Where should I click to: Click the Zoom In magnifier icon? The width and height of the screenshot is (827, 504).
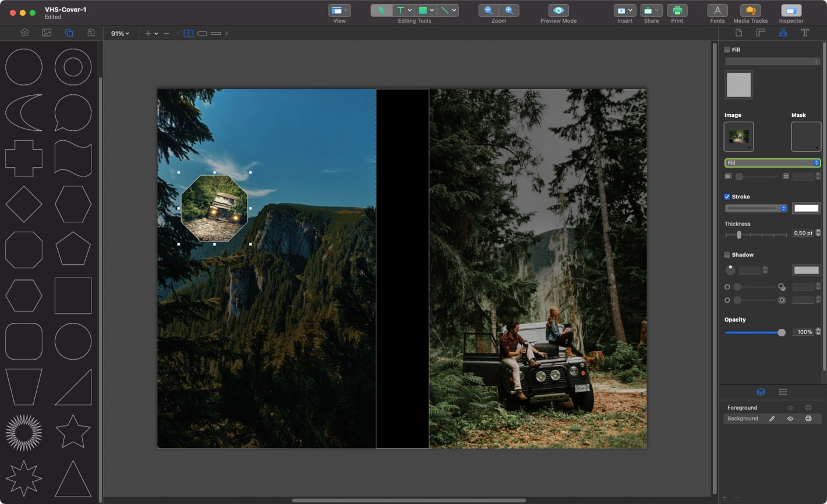point(509,10)
